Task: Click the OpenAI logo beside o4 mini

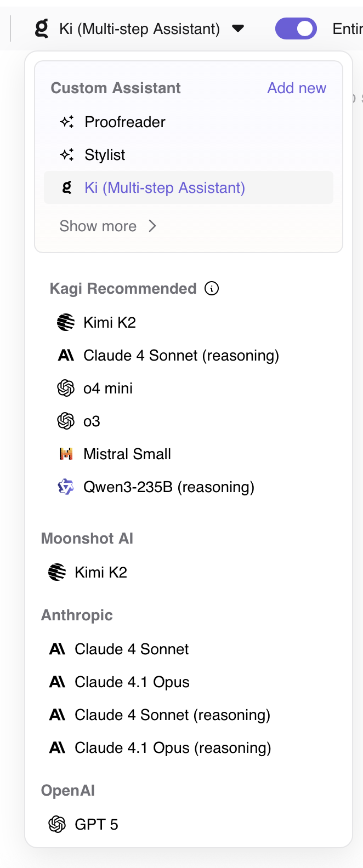Action: pyautogui.click(x=66, y=388)
